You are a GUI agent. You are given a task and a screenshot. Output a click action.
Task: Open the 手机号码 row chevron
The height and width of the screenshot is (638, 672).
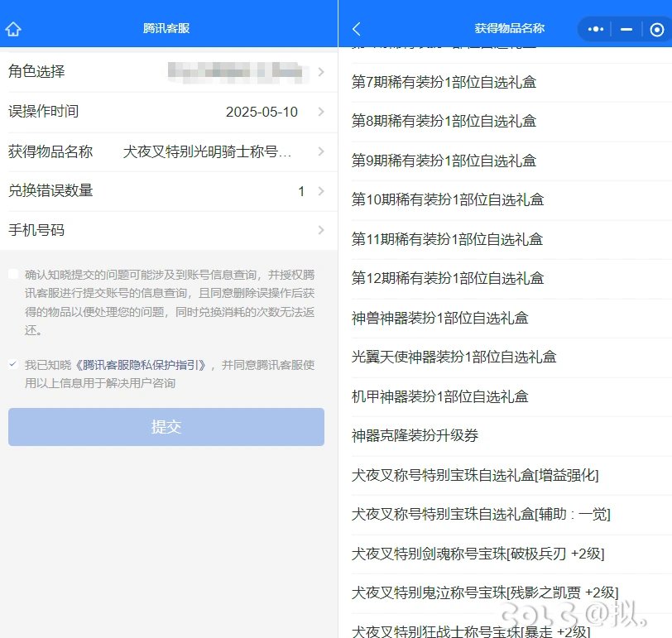(x=321, y=230)
